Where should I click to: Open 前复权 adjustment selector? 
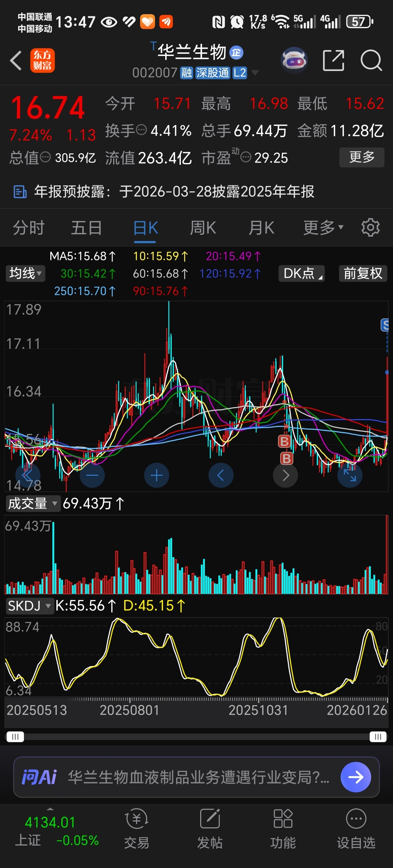[x=363, y=273]
